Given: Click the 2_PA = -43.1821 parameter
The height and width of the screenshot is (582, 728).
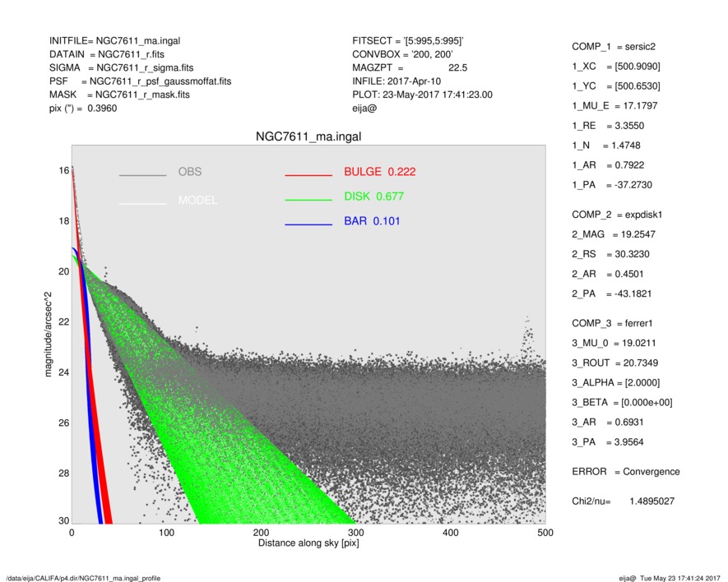Looking at the screenshot, I should pyautogui.click(x=612, y=293).
